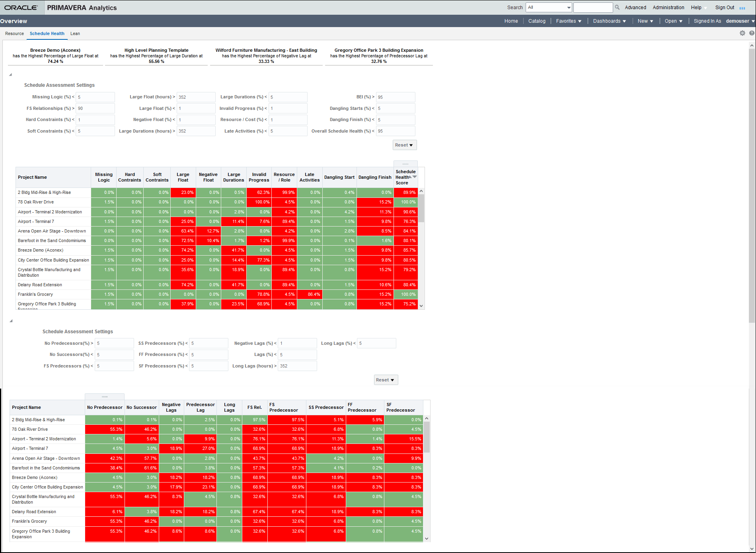Image resolution: width=756 pixels, height=553 pixels.
Task: Switch to the Resource tab
Action: coord(14,33)
